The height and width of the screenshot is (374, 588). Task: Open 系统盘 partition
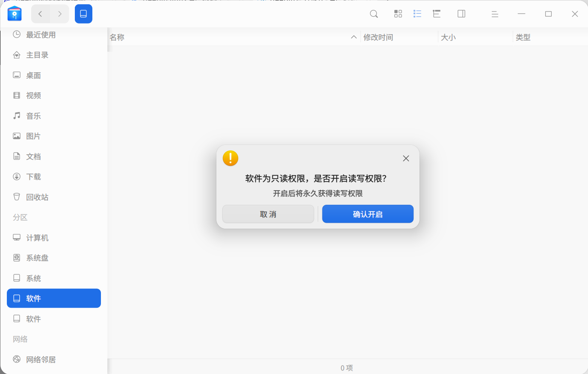tap(54, 258)
